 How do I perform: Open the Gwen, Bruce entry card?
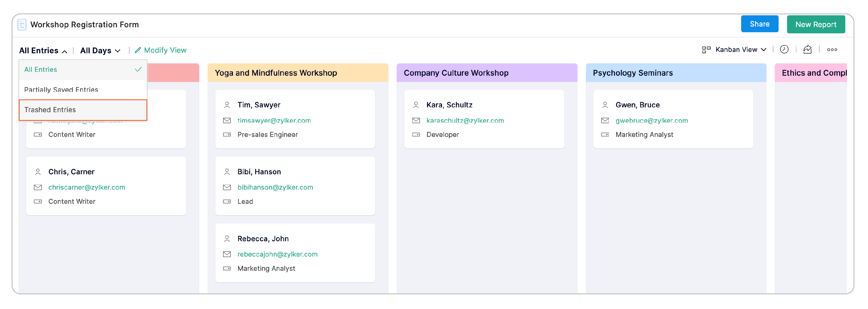(673, 119)
